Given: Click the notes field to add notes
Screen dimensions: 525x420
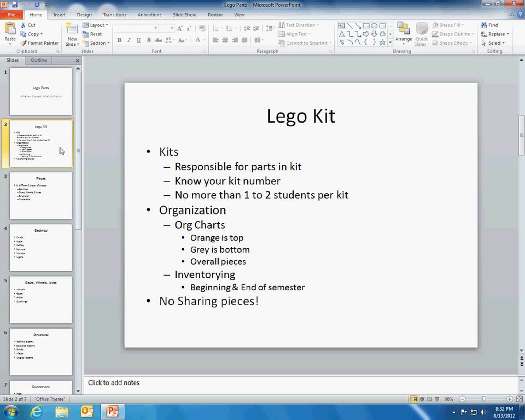Looking at the screenshot, I should point(301,385).
